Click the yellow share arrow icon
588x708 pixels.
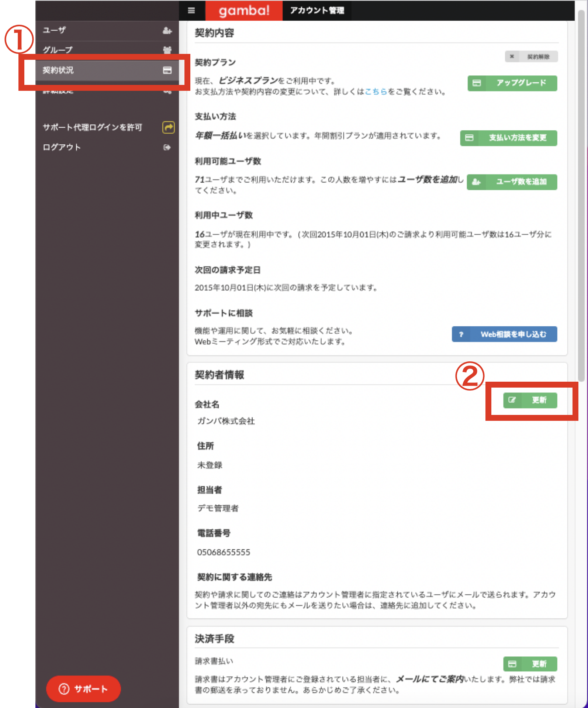pos(168,127)
